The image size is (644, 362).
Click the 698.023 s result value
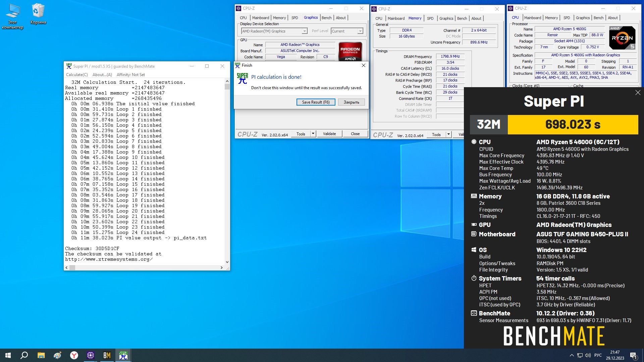573,125
